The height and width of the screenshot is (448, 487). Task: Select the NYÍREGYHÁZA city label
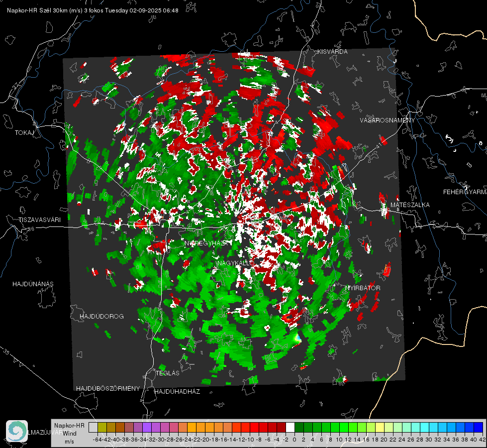pyautogui.click(x=206, y=243)
